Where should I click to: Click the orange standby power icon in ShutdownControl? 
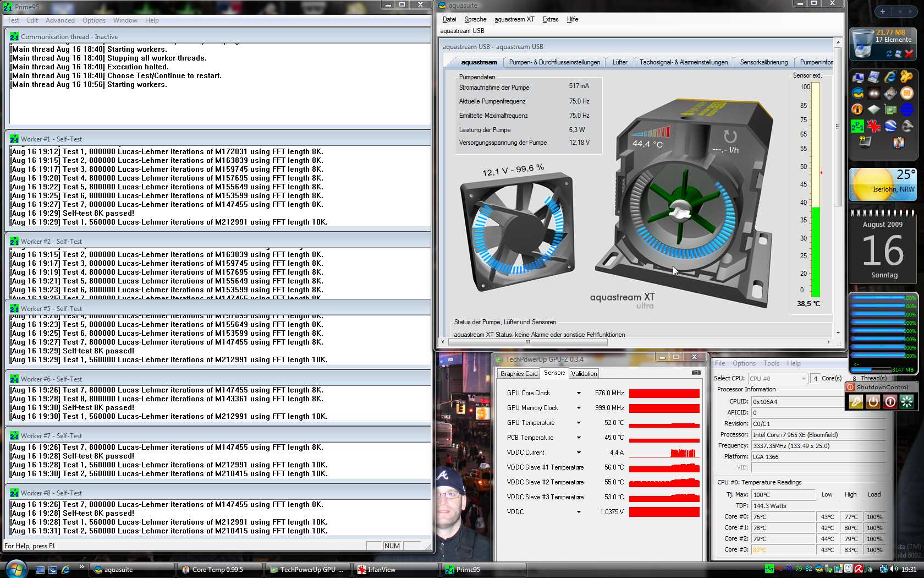pos(873,402)
